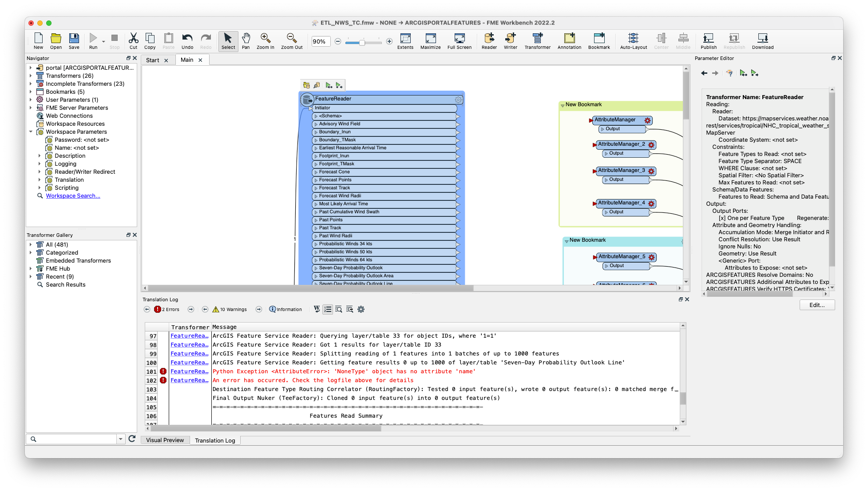Screen dimensions: 868x491
Task: Open the Workspace Search link
Action: (73, 196)
